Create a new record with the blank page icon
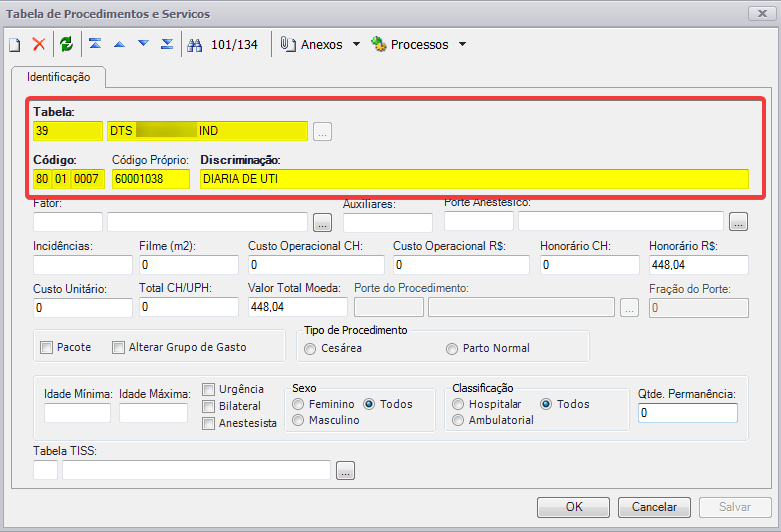This screenshot has height=532, width=781. [x=15, y=45]
